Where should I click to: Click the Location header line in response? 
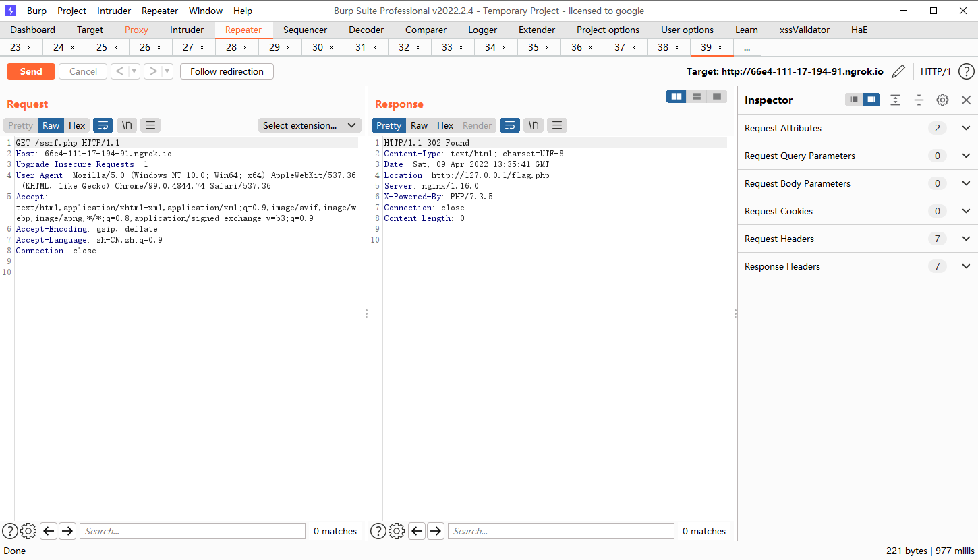pyautogui.click(x=467, y=175)
